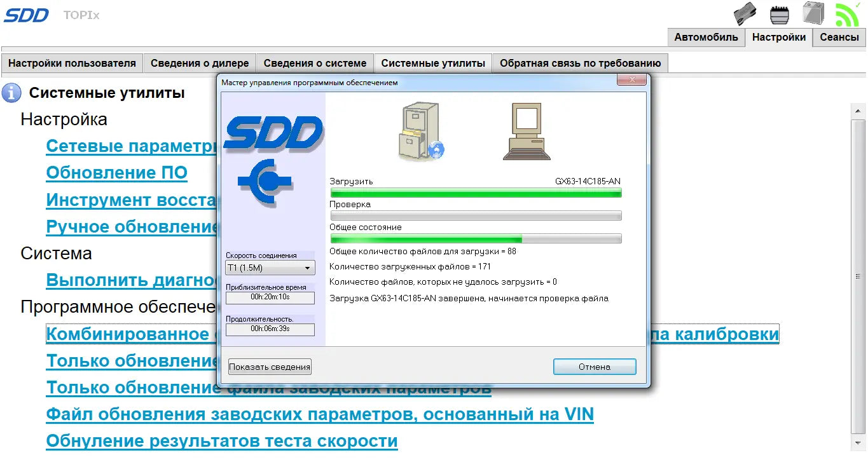868x462 pixels.
Task: Click the page scrollbar down arrow
Action: click(858, 443)
